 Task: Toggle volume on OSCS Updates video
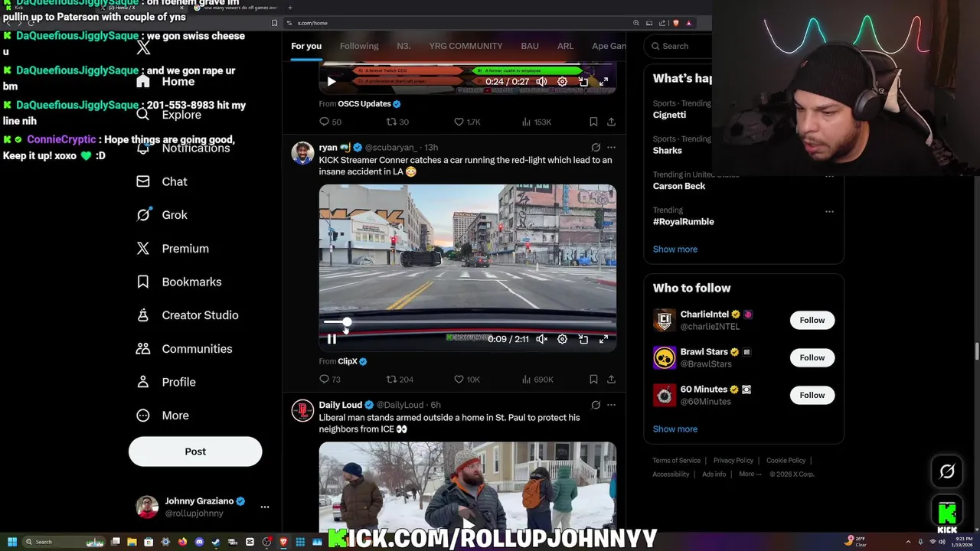(x=541, y=81)
